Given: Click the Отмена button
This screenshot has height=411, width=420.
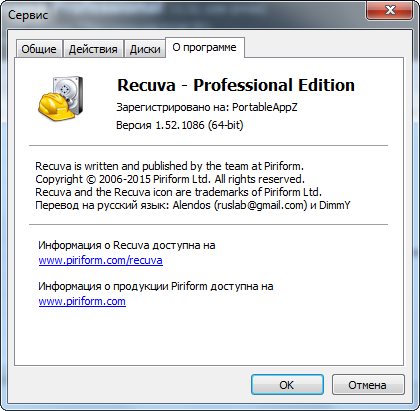Looking at the screenshot, I should pyautogui.click(x=368, y=385).
